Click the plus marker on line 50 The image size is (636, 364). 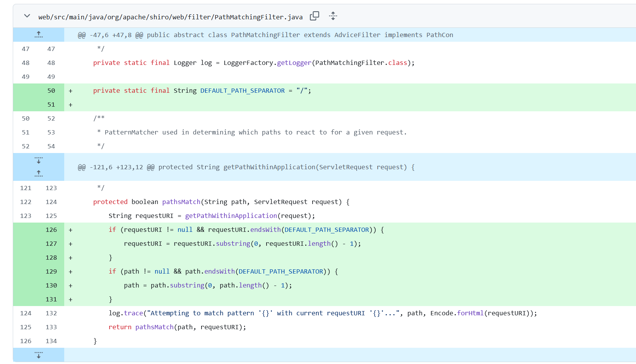click(x=70, y=91)
